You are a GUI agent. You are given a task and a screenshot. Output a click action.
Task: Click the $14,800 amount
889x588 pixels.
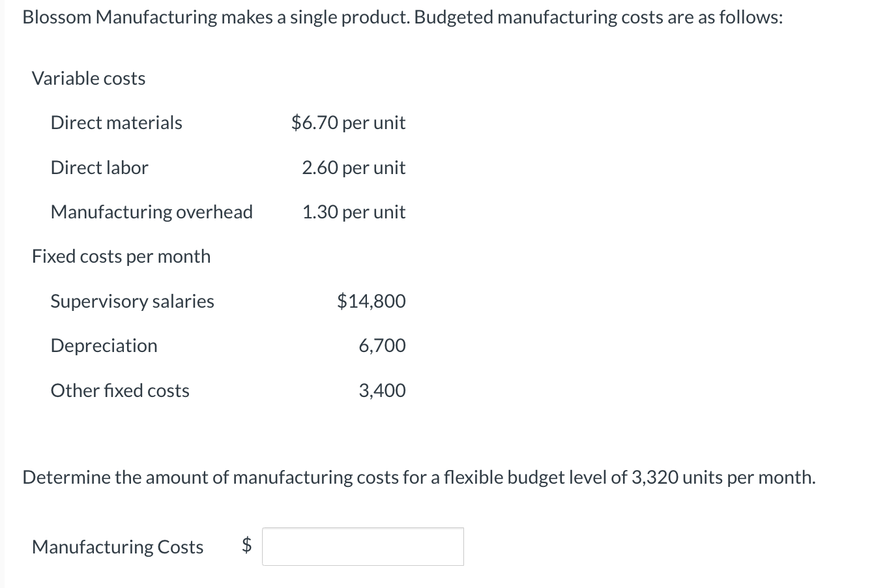tap(372, 301)
